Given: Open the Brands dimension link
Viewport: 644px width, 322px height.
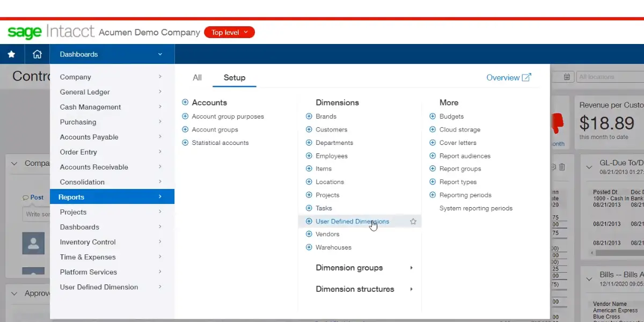Looking at the screenshot, I should click(326, 116).
